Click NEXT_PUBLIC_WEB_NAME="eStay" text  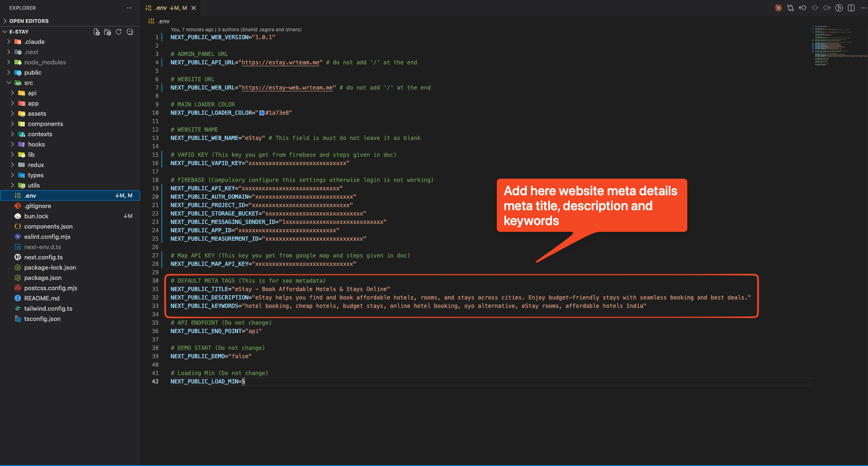[218, 138]
